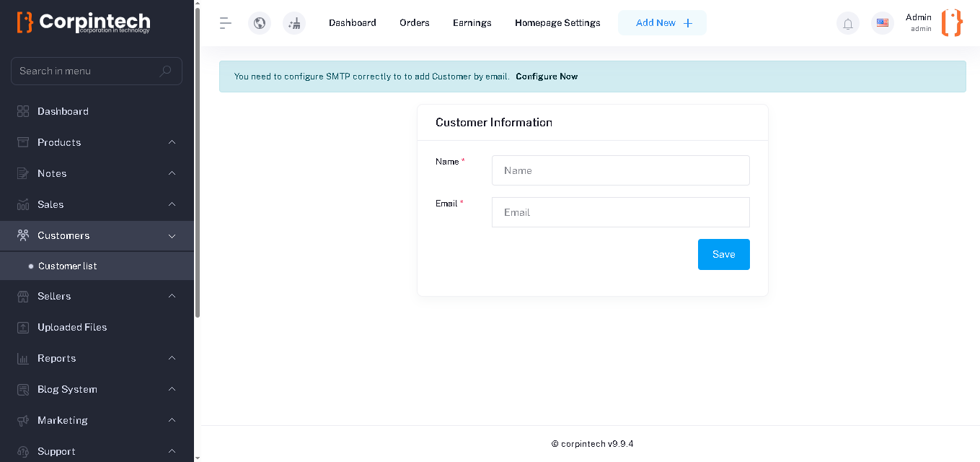This screenshot has height=462, width=980.
Task: Select Customer list in sidebar
Action: 68,266
